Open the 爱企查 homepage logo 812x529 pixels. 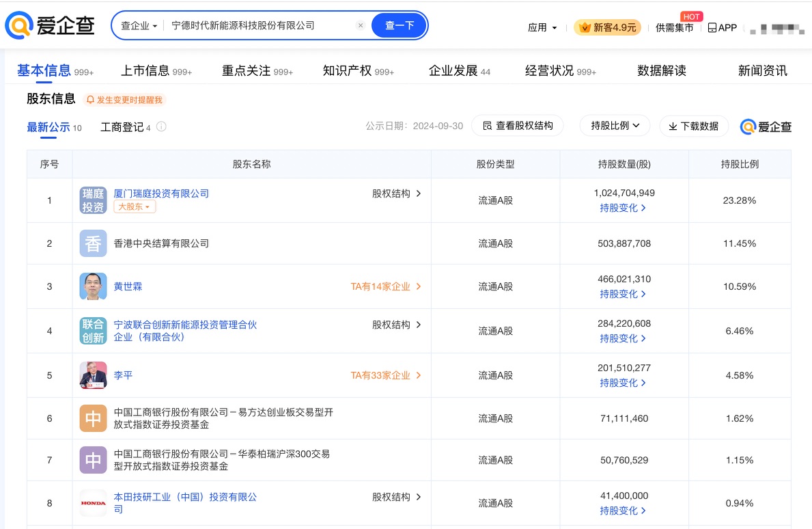50,25
